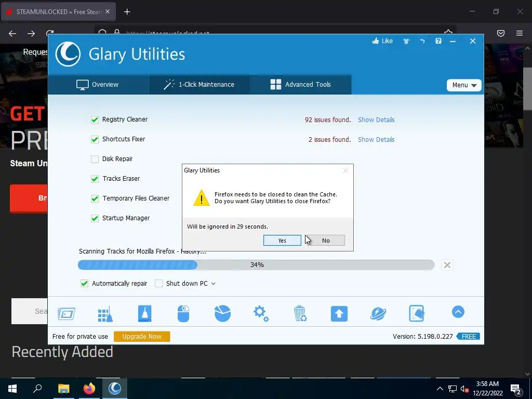Switch to Firefox on taskbar
This screenshot has width=532, height=399.
point(89,389)
